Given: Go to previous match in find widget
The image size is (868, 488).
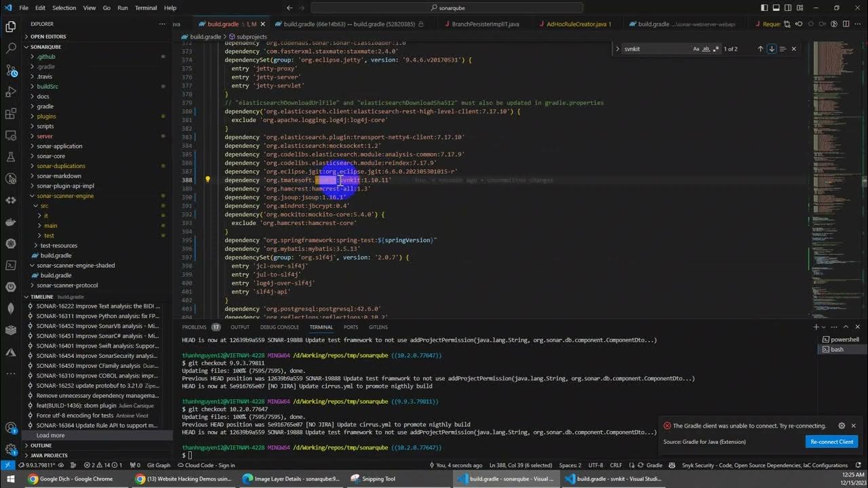Looking at the screenshot, I should pyautogui.click(x=760, y=49).
